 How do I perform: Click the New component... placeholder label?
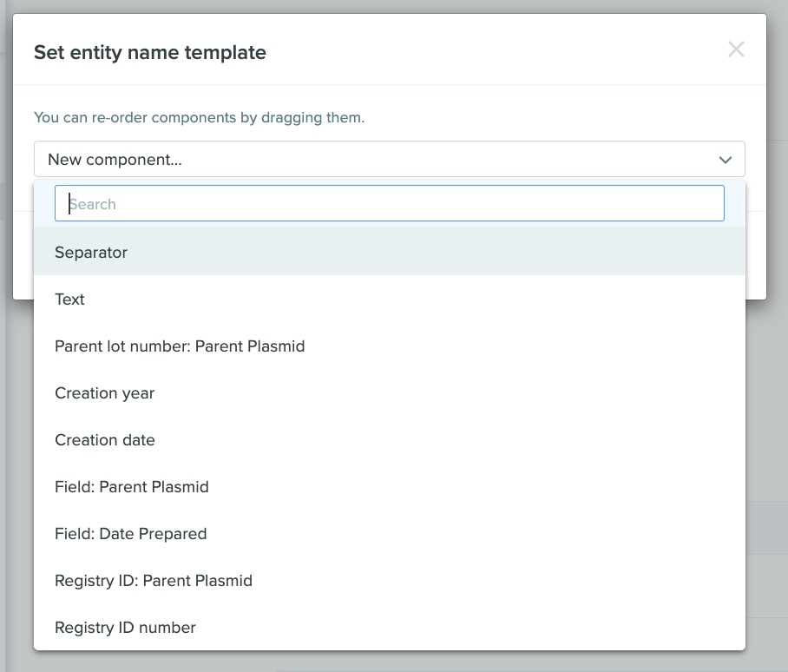pos(115,160)
